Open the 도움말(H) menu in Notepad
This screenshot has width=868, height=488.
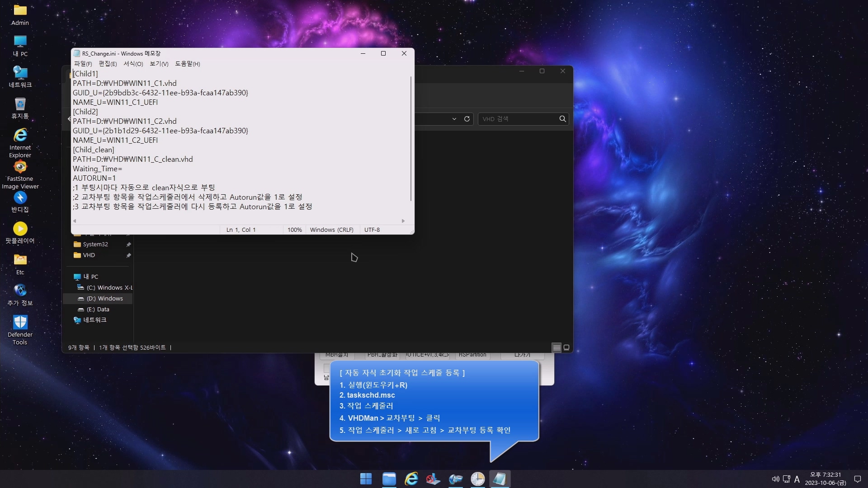188,64
